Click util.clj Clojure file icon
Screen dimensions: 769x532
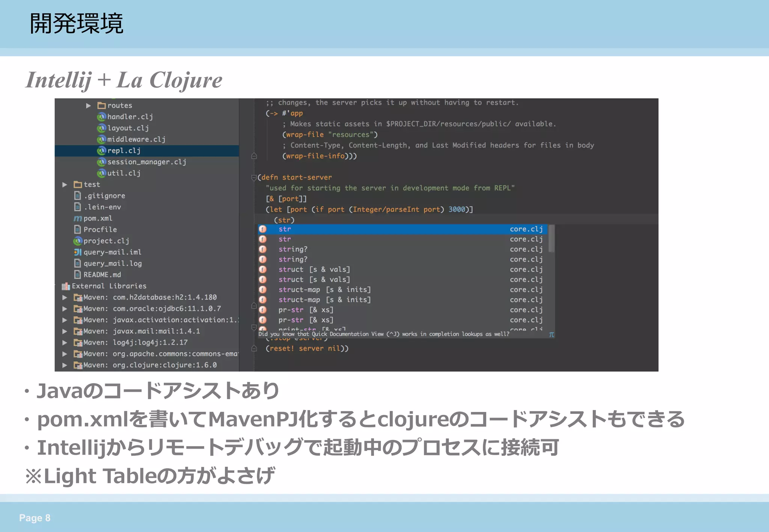pyautogui.click(x=101, y=173)
